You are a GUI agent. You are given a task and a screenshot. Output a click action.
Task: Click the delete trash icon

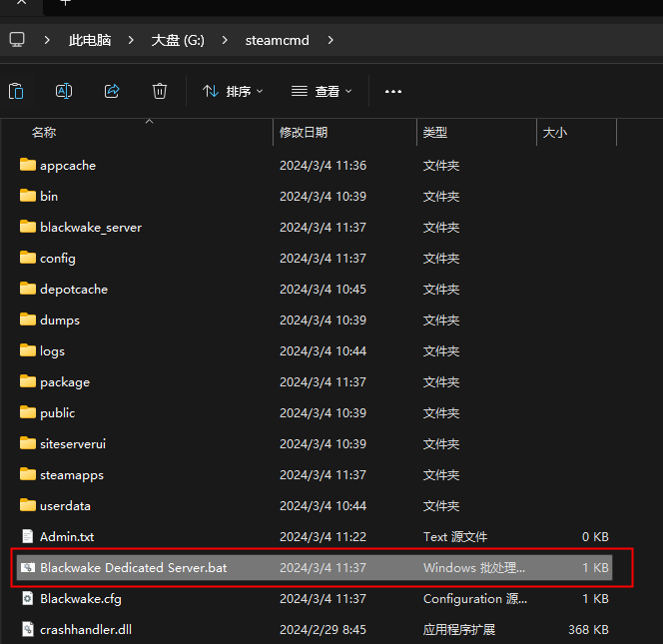click(x=160, y=91)
